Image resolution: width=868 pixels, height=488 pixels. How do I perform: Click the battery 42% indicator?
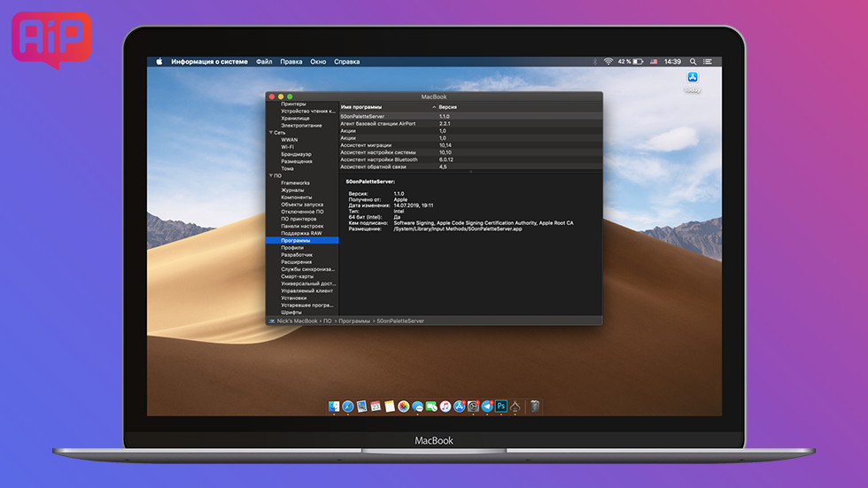point(631,61)
